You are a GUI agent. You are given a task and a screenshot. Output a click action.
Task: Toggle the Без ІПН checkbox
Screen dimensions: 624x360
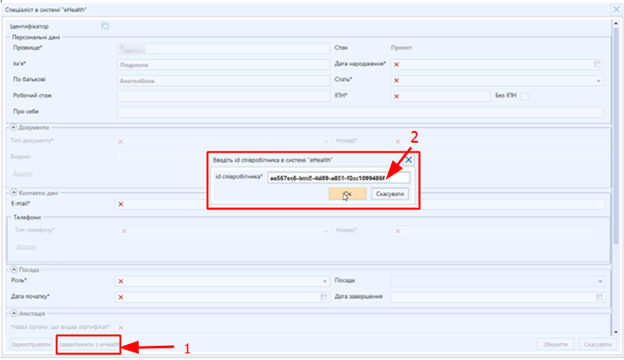coord(525,96)
